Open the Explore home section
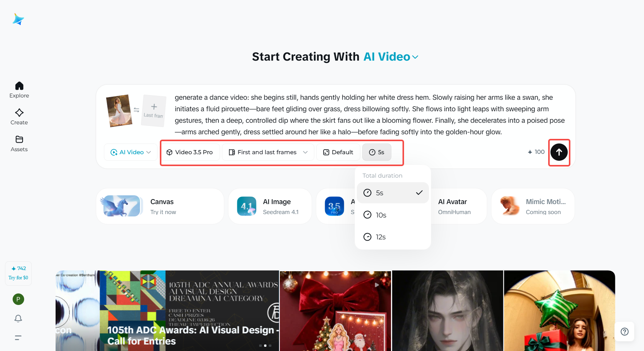This screenshot has height=351, width=644. coord(19,90)
